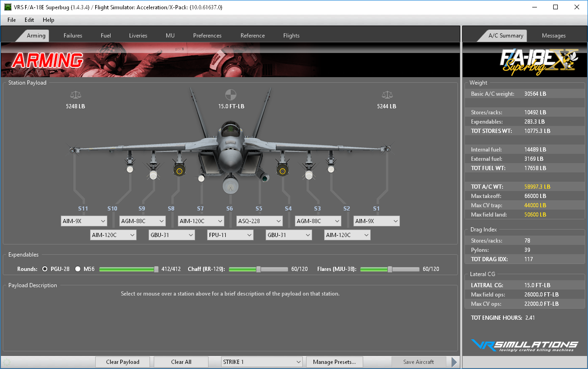
Task: Click the left wing balance scale icon
Action: point(75,95)
